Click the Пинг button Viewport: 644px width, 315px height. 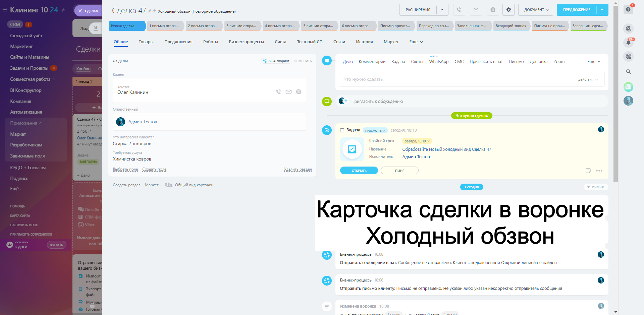tap(399, 171)
